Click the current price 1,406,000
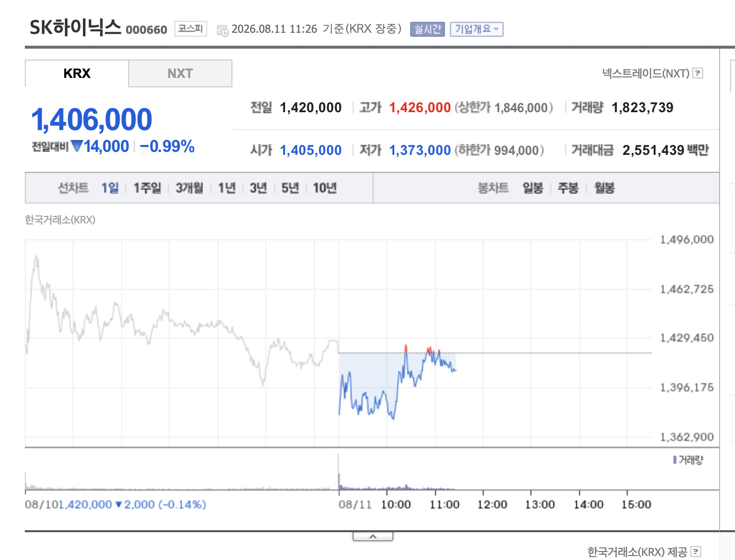 pyautogui.click(x=92, y=120)
